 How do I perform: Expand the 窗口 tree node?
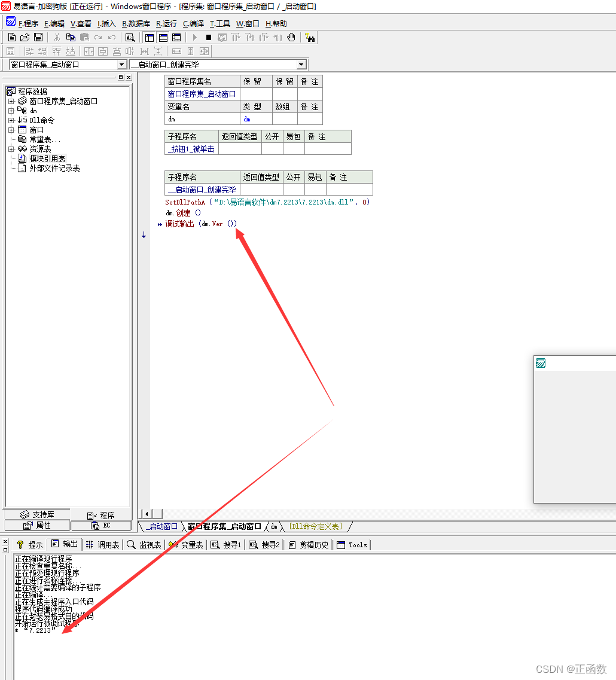click(11, 130)
